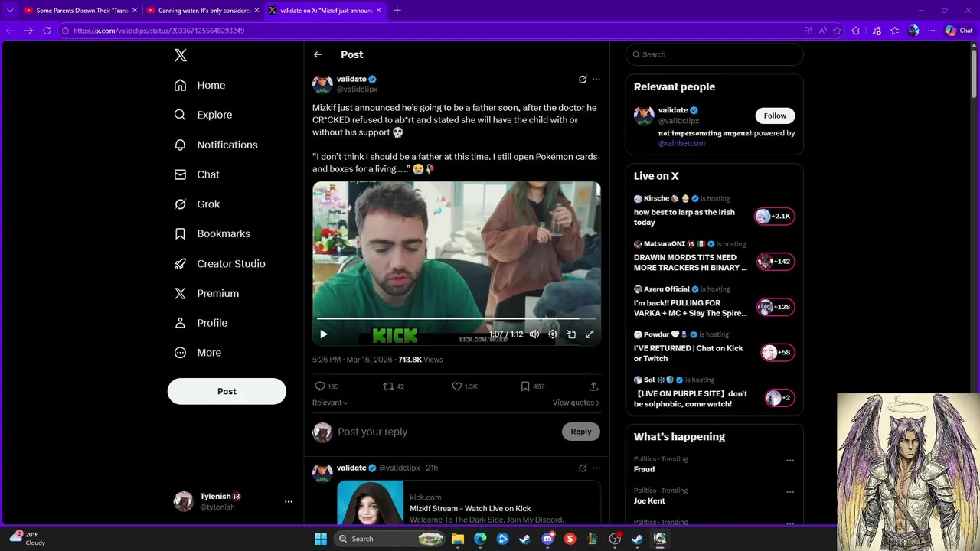Mute the video with the speaker icon
980x551 pixels.
[x=534, y=334]
